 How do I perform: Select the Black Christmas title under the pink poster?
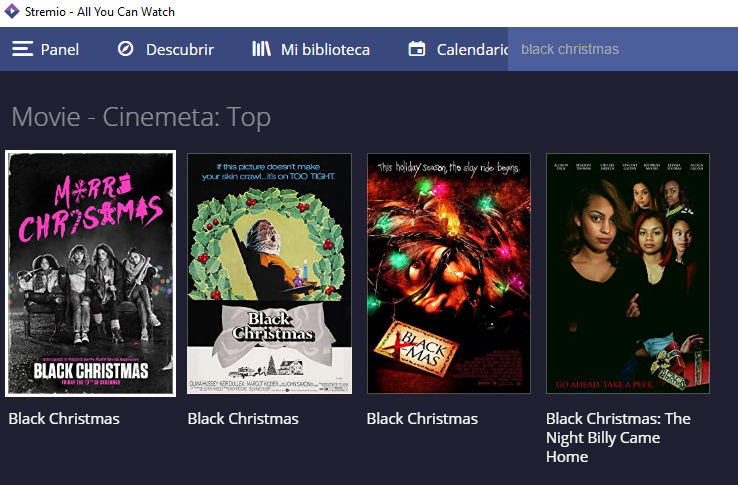tap(64, 419)
